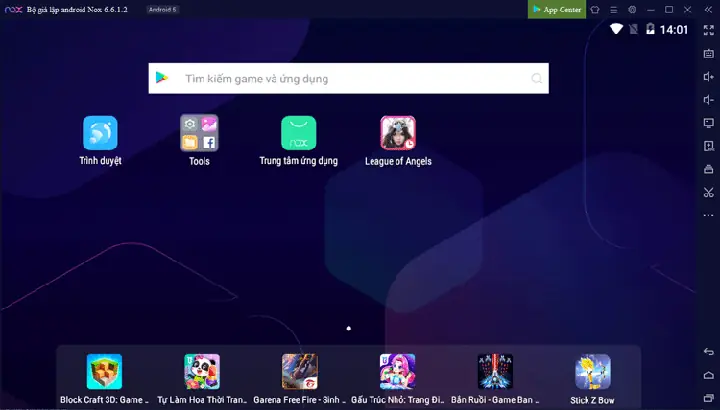The height and width of the screenshot is (410, 720).
Task: Show more sidebar tools (three dots)
Action: coord(709,215)
